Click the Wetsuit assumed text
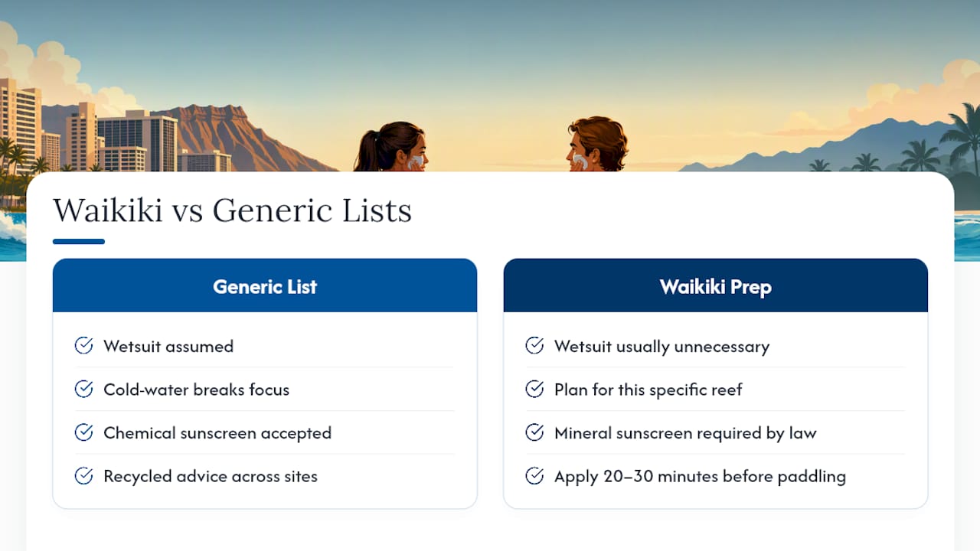The image size is (980, 551). (168, 347)
